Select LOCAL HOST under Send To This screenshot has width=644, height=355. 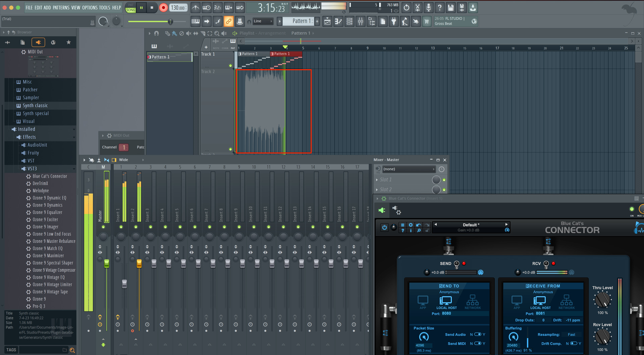click(446, 302)
